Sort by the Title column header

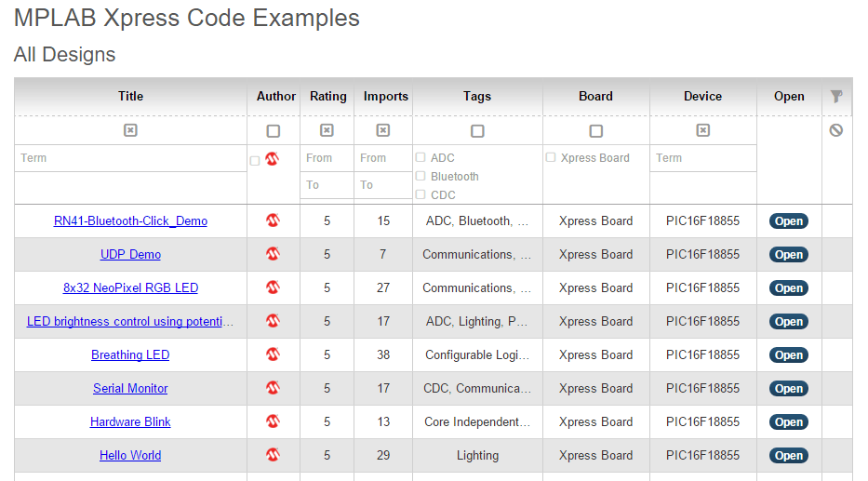point(130,97)
